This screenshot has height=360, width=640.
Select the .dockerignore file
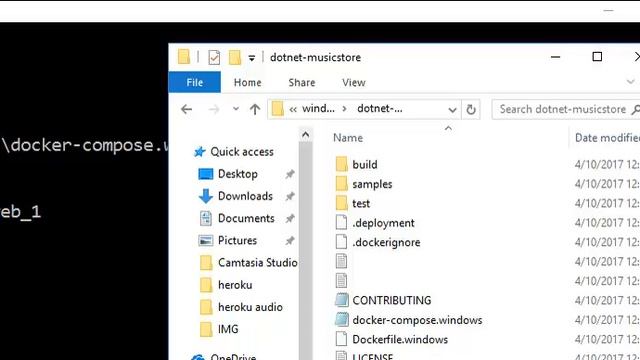click(x=386, y=242)
